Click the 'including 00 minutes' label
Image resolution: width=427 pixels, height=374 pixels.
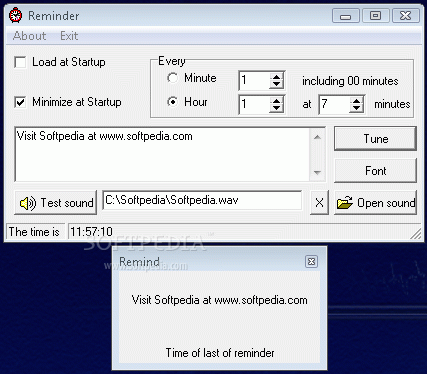350,81
